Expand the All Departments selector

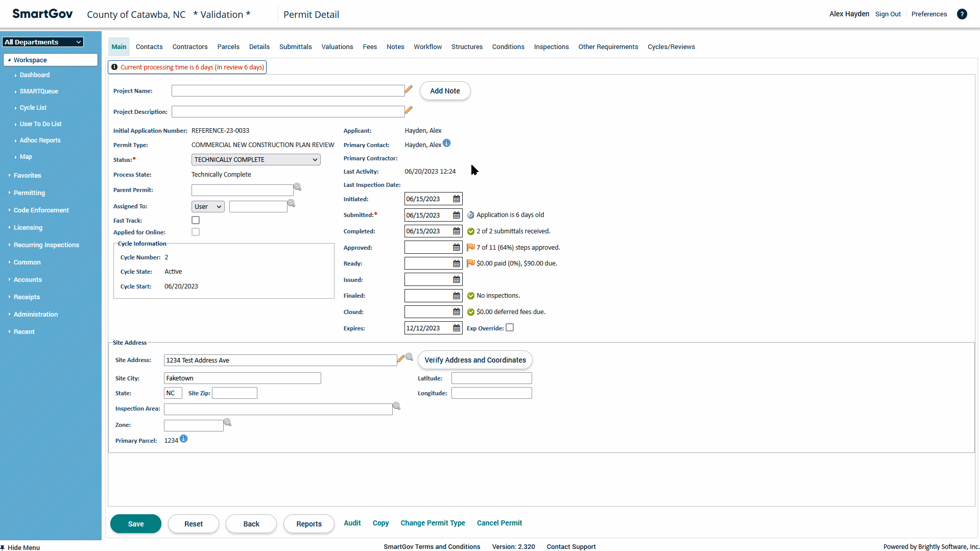coord(43,42)
